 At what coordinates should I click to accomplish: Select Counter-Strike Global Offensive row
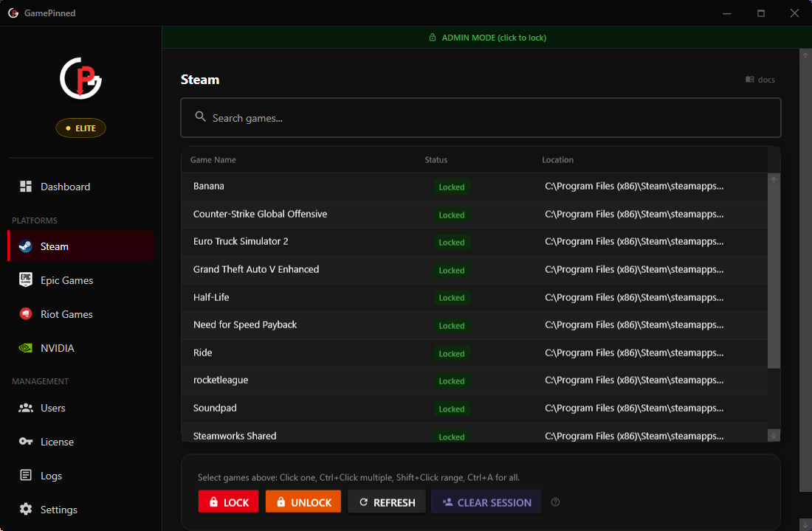[475, 215]
